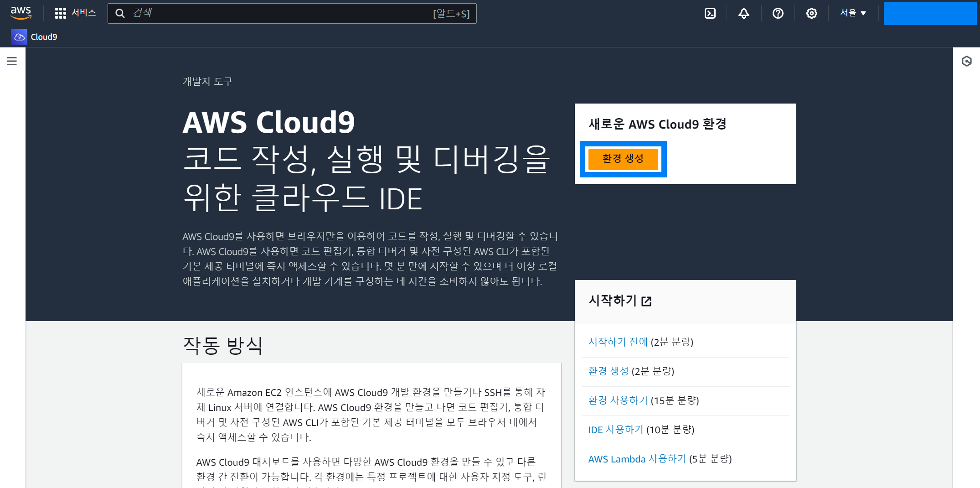Click the orange 환경 생성 button

623,159
